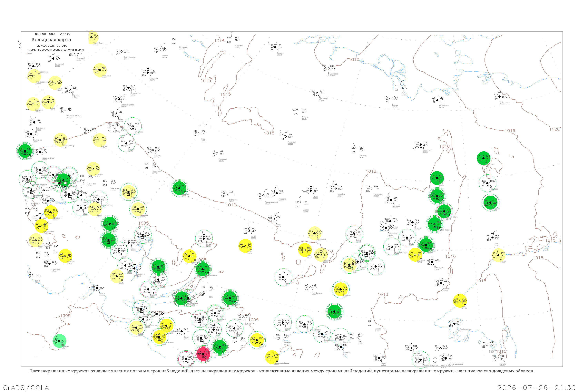The image size is (588, 392).
Task: Click the "Байкит" station name
Action: (x=157, y=156)
